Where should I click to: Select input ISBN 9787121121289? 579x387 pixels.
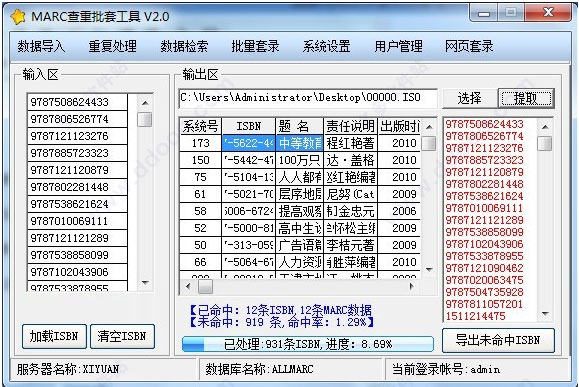point(77,238)
